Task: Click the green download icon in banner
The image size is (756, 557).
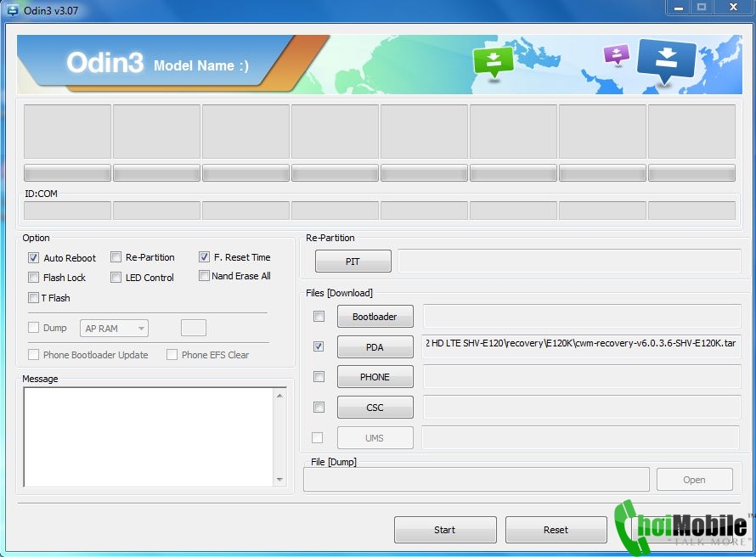Action: [x=493, y=63]
